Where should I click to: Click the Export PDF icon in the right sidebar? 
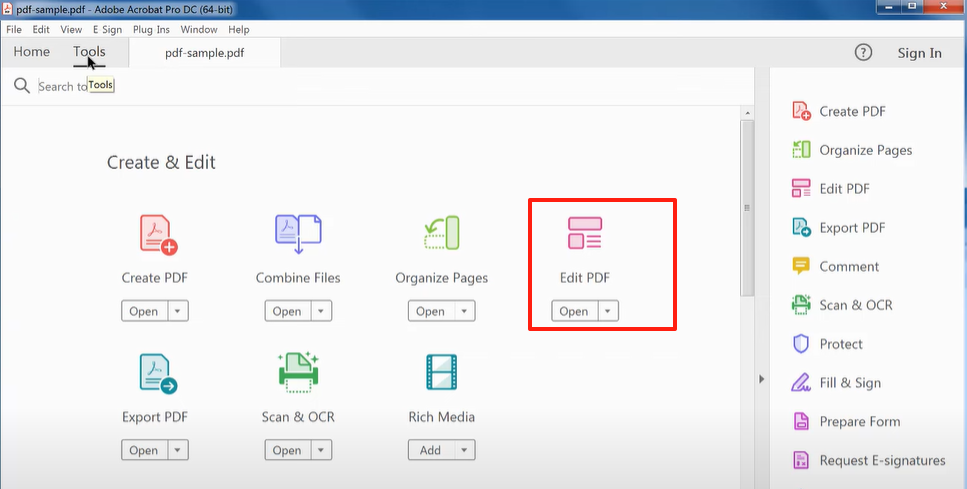coord(801,228)
